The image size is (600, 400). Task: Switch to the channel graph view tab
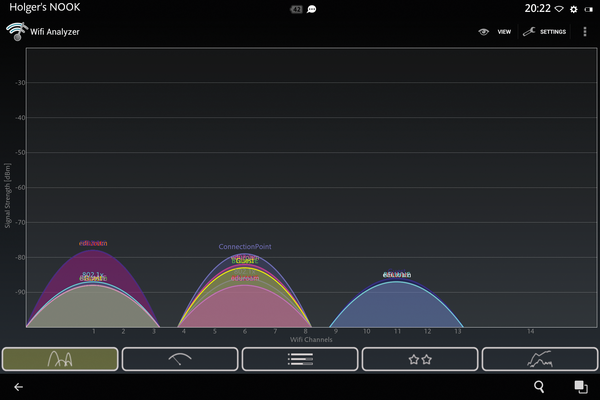[x=60, y=359]
